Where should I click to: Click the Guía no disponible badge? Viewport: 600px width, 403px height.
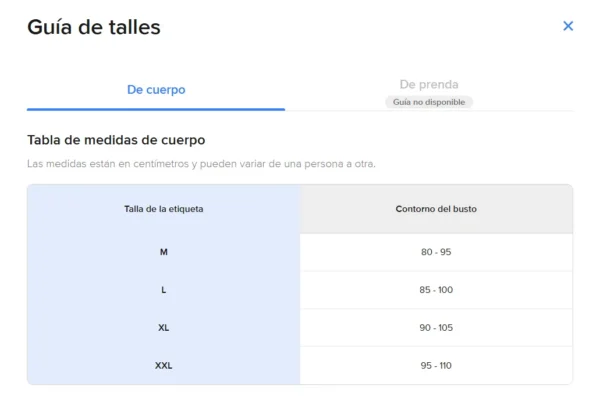pyautogui.click(x=428, y=102)
